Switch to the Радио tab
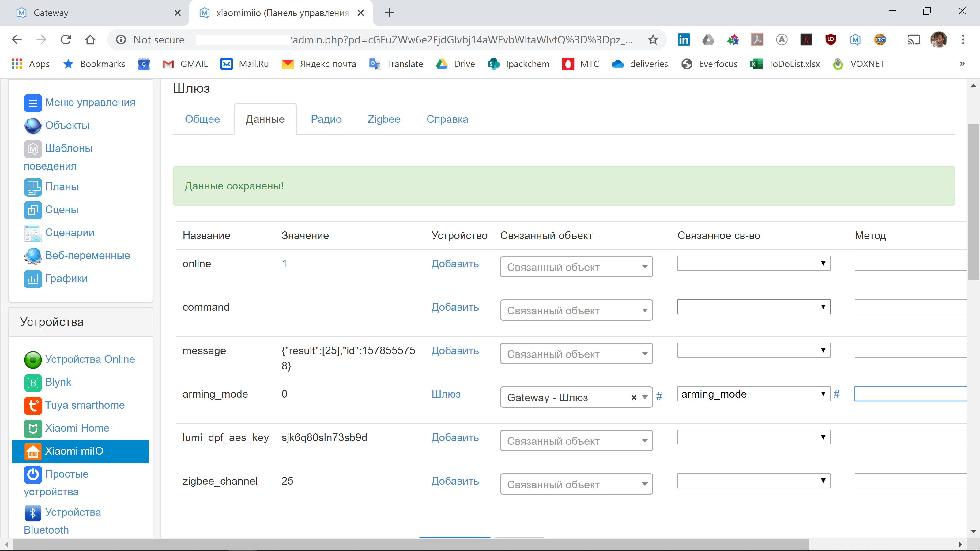This screenshot has width=980, height=551. pyautogui.click(x=326, y=119)
